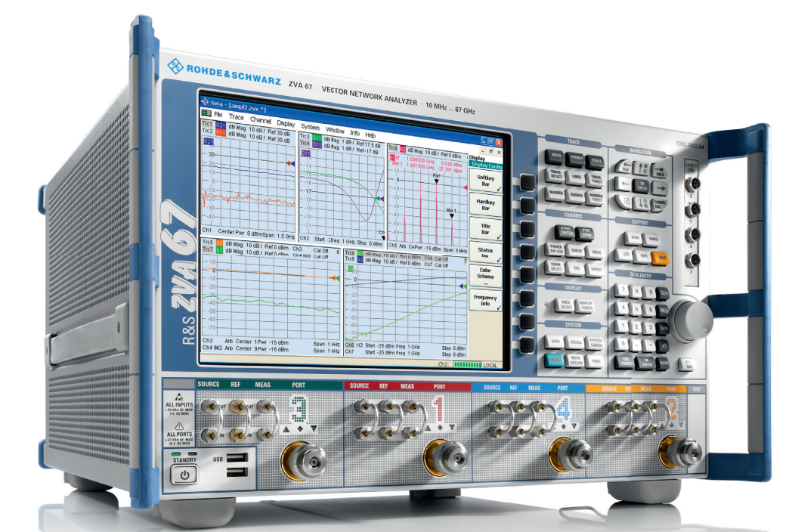The height and width of the screenshot is (532, 792).
Task: Push the blue PRESET hardkey
Action: pyautogui.click(x=555, y=360)
